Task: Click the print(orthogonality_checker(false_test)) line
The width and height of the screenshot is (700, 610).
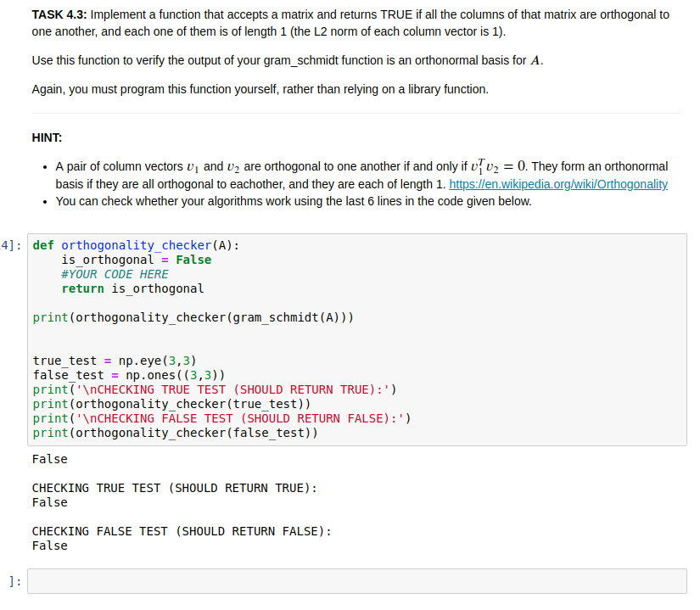Action: 176,433
